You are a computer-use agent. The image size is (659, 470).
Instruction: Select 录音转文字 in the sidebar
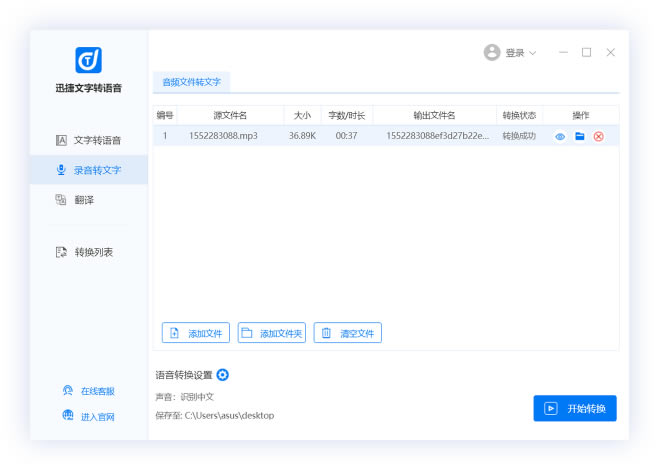[x=88, y=170]
